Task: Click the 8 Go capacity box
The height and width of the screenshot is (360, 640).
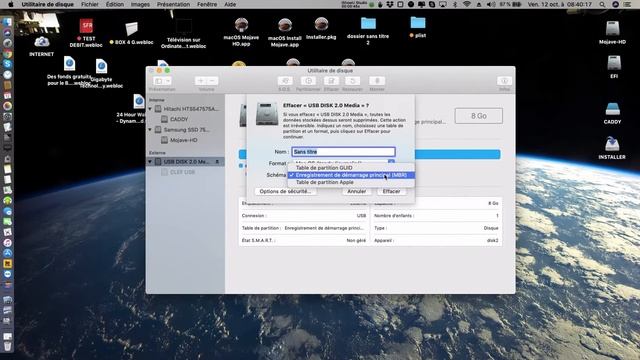Action: [478, 116]
